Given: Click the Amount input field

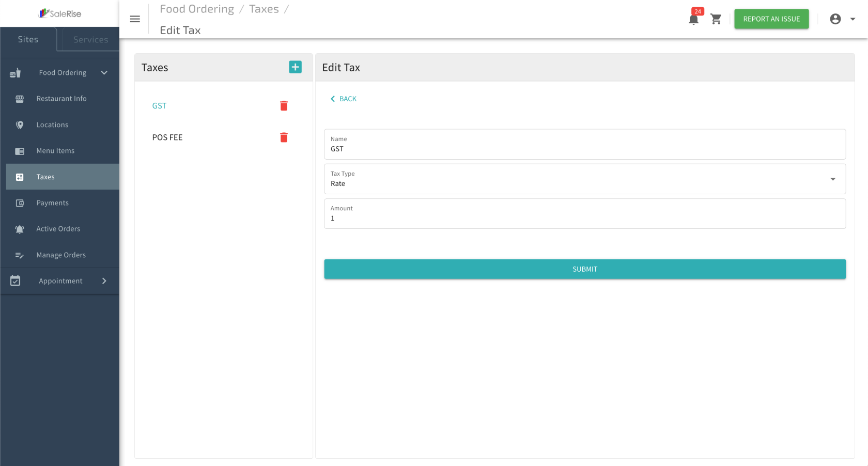Looking at the screenshot, I should pos(584,218).
